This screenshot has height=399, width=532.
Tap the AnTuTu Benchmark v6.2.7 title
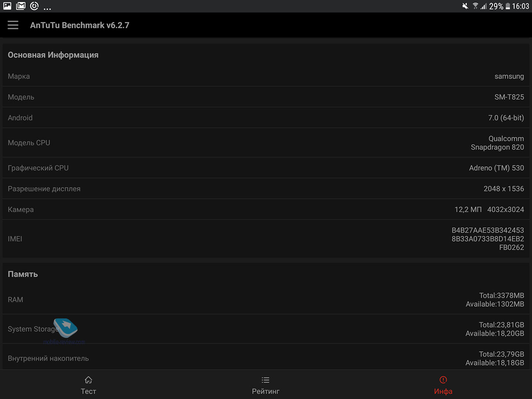click(x=80, y=25)
